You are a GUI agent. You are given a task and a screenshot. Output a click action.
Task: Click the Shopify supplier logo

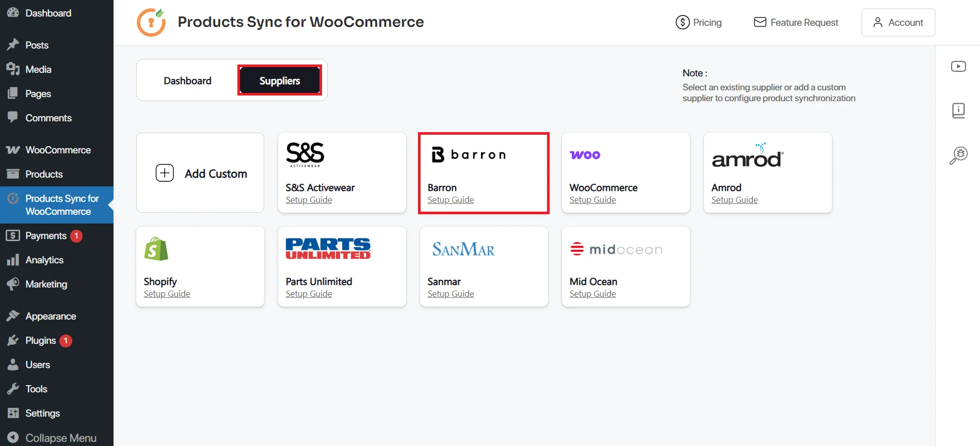(x=156, y=249)
